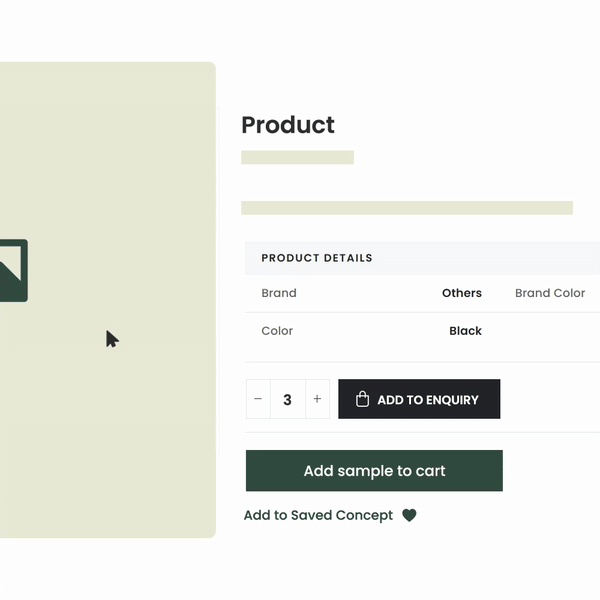This screenshot has width=600, height=600.
Task: Click the shopping bag icon on enquiry button
Action: click(362, 399)
